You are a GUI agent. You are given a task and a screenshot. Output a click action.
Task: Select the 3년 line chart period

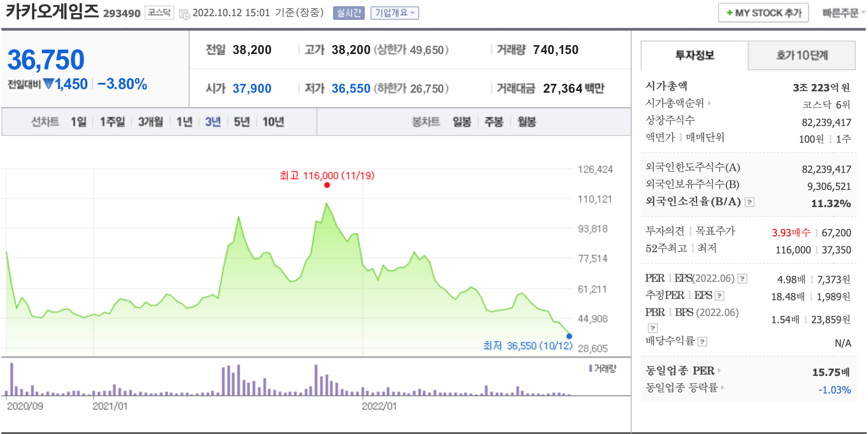pos(213,122)
